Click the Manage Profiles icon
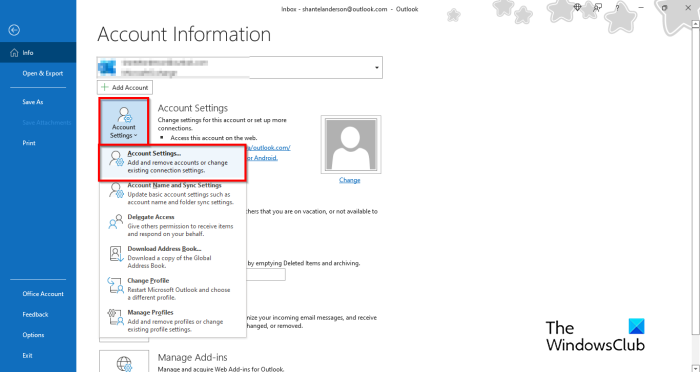700x372 pixels. (116, 317)
